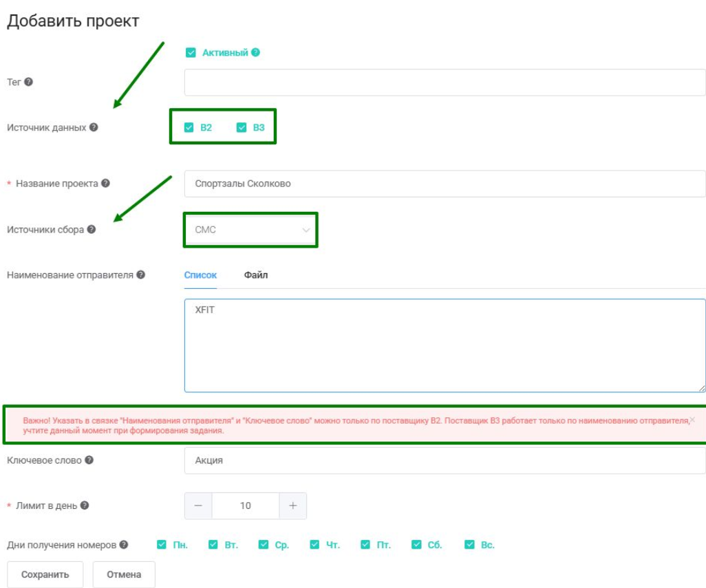Viewport: 706px width, 588px height.
Task: Click the daily limit value field
Action: pos(246,505)
